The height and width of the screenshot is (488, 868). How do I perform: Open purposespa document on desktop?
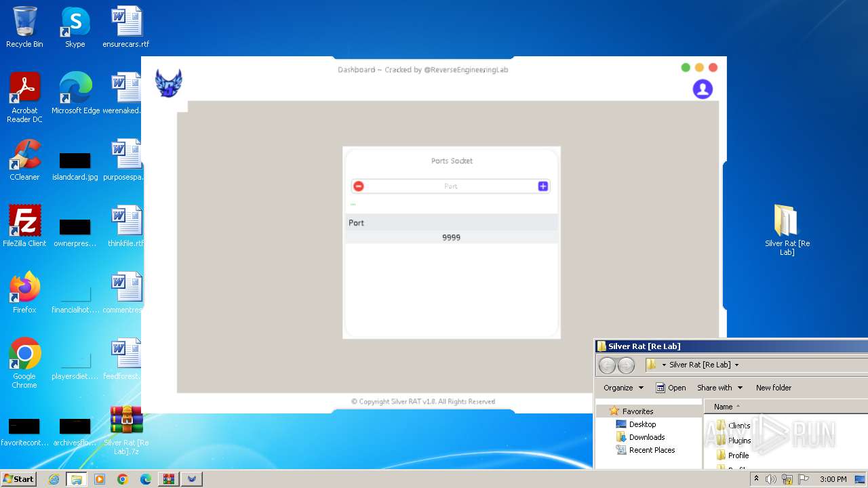[125, 160]
